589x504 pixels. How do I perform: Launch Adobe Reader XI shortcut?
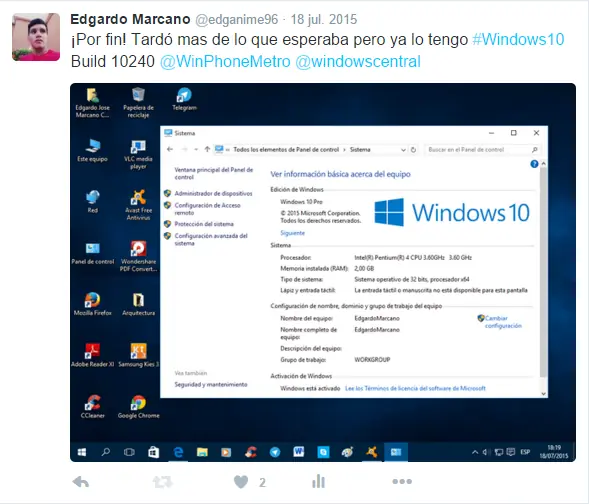tap(92, 355)
